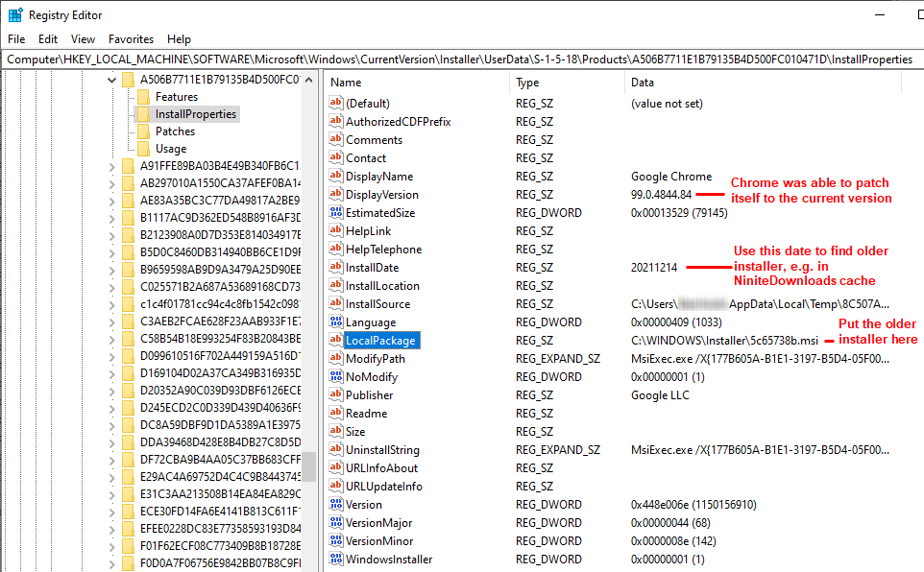Click the string icon next to Publisher
Screen dimensions: 924x572
(x=336, y=394)
